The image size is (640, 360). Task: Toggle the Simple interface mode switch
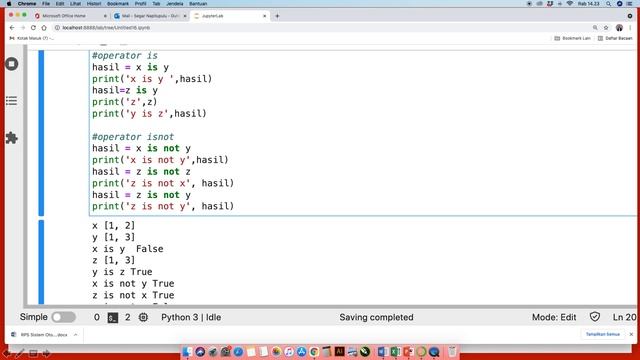tap(64, 317)
